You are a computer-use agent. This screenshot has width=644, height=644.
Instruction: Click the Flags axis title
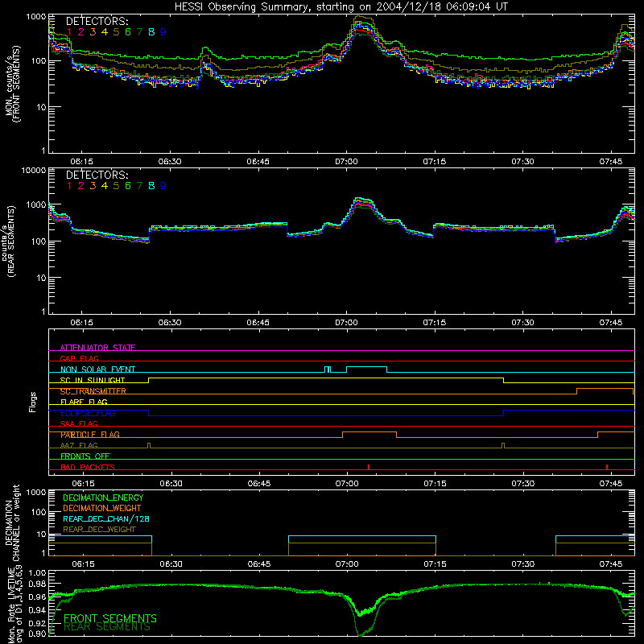coord(32,402)
